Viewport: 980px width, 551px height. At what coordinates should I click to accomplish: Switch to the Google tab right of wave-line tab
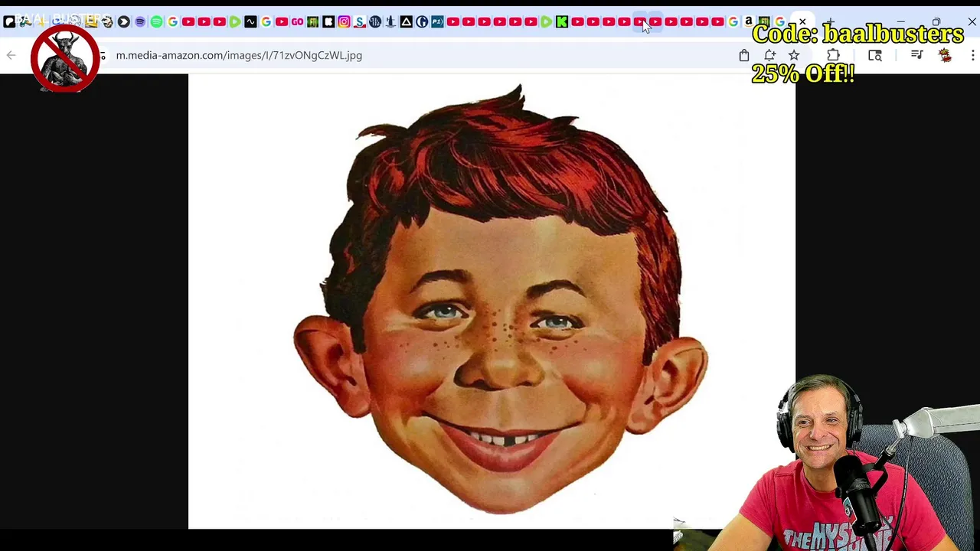coord(266,21)
